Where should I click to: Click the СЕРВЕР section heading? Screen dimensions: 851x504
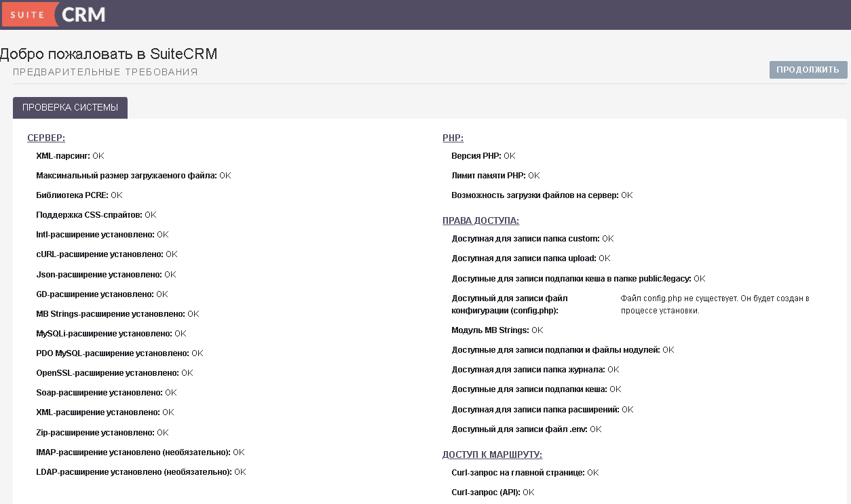click(46, 138)
